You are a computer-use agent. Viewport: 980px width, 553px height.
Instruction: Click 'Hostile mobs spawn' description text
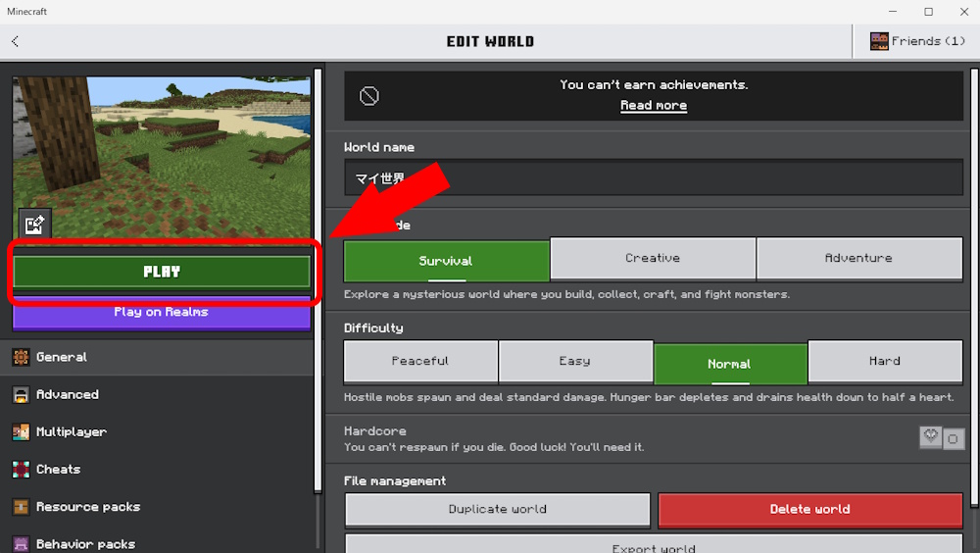(649, 397)
